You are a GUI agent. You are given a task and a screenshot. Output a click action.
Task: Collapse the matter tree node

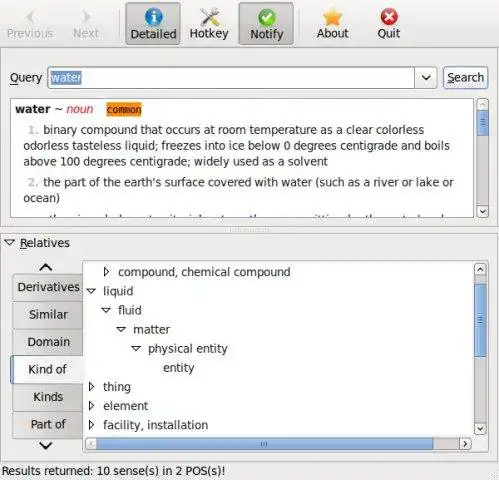121,330
